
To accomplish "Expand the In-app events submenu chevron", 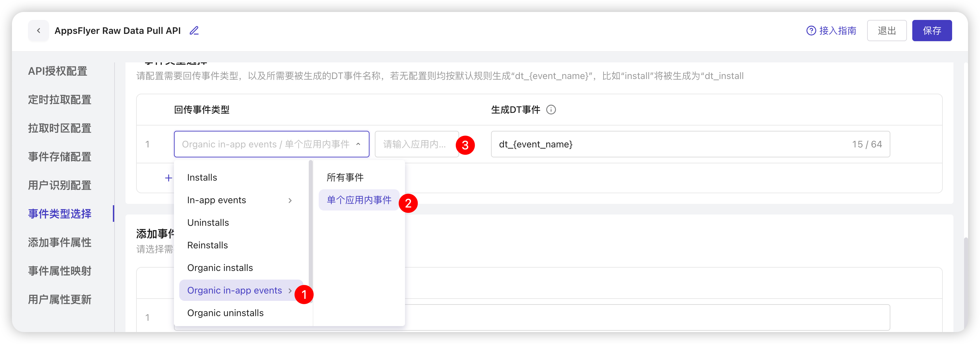I will (291, 200).
